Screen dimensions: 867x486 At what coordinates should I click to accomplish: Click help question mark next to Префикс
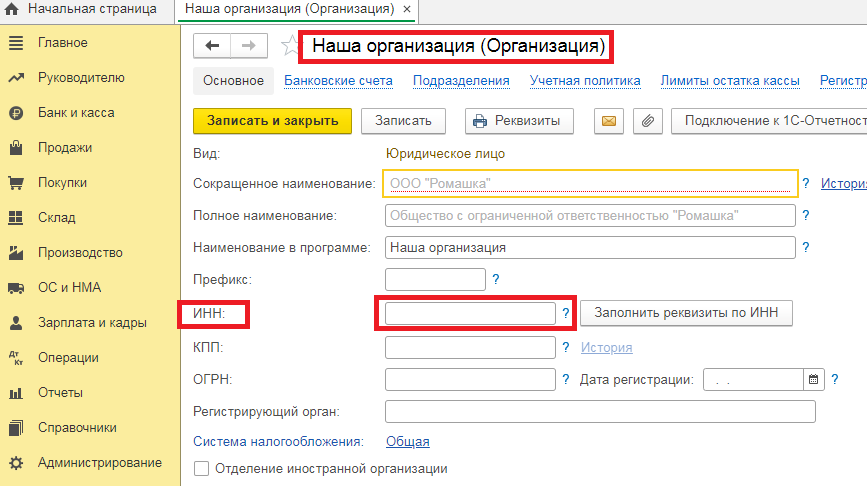(496, 280)
